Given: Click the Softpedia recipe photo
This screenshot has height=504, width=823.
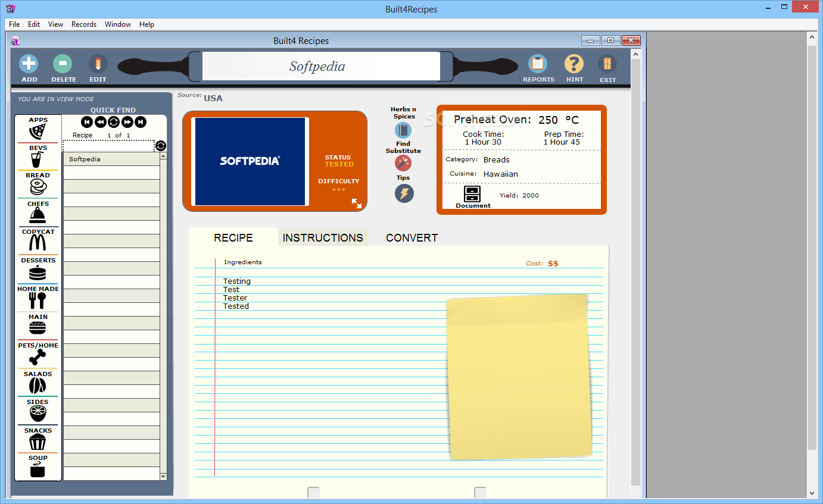Looking at the screenshot, I should 250,161.
